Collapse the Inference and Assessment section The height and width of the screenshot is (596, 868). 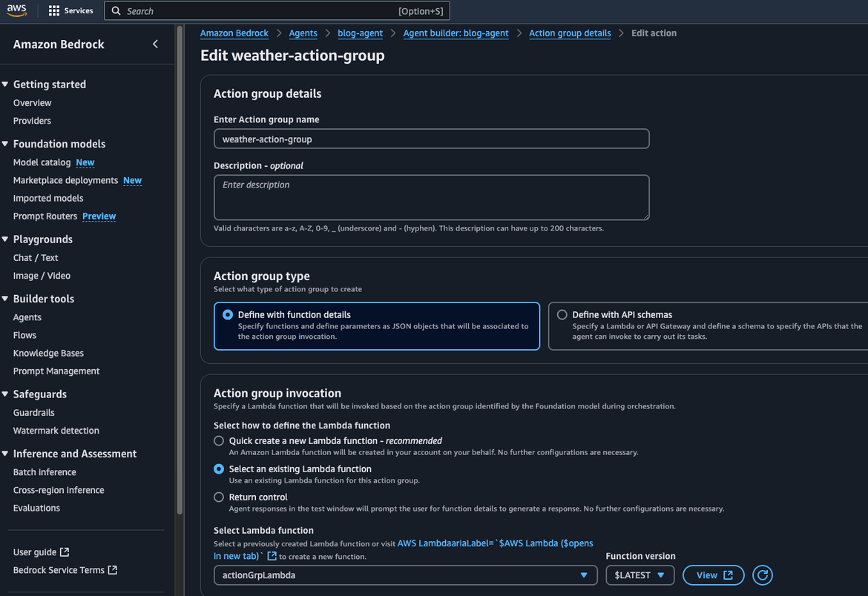point(5,453)
